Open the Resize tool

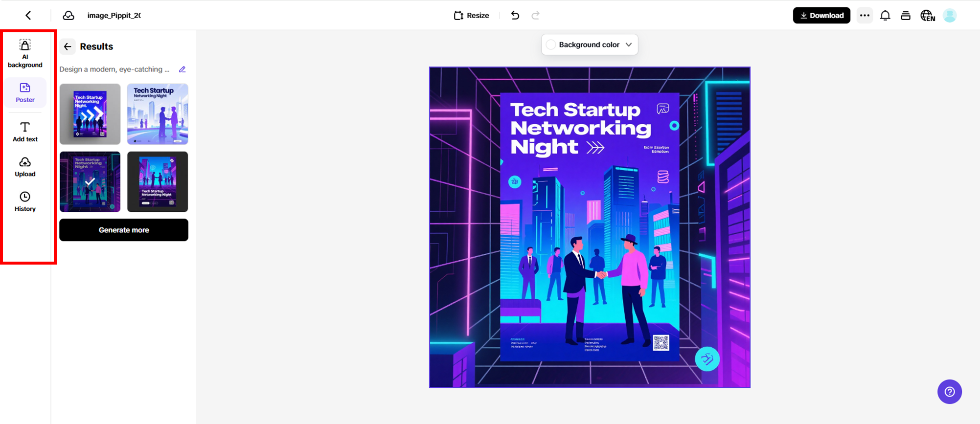point(471,16)
